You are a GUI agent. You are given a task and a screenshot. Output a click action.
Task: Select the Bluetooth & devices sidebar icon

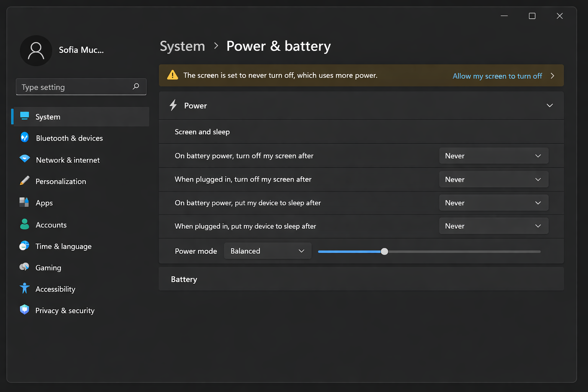[x=24, y=138]
